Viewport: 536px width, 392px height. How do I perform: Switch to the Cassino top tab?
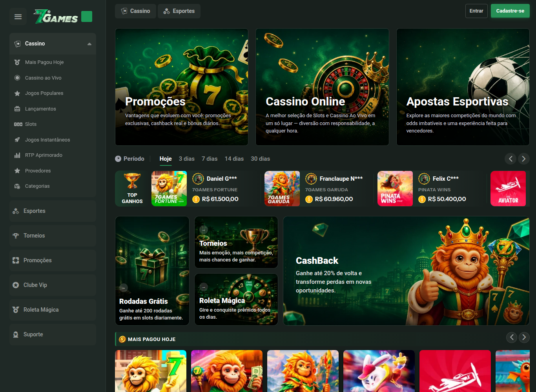(135, 11)
